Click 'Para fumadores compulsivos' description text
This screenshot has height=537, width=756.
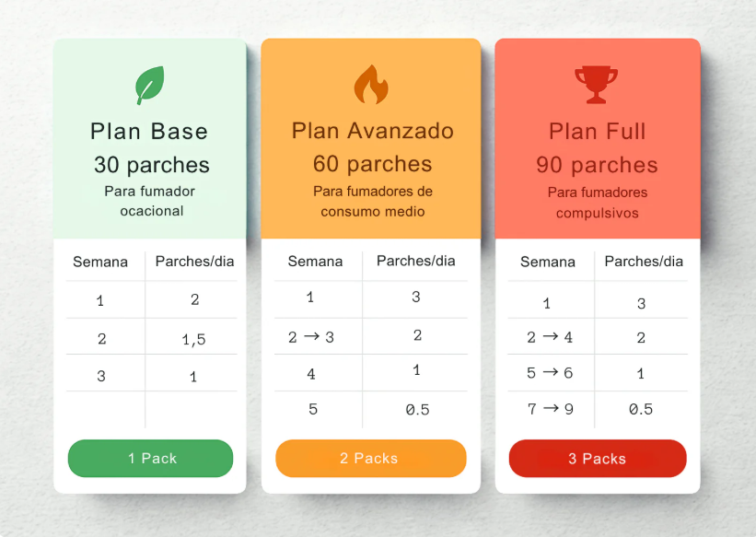[x=598, y=203]
